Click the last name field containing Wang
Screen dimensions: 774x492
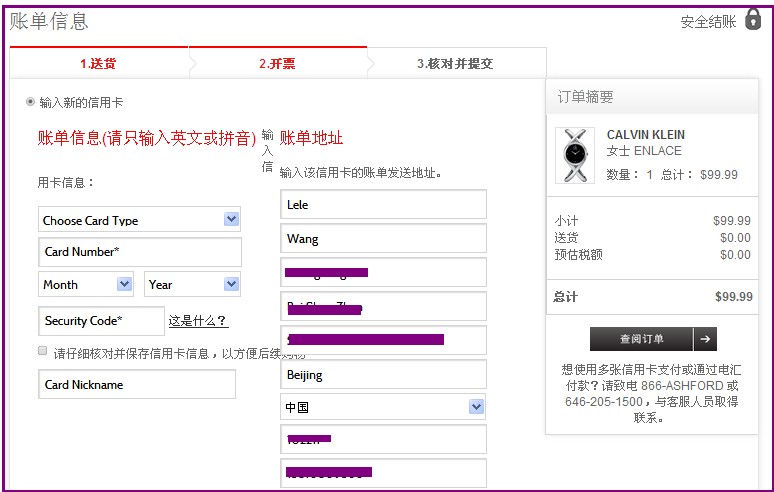coord(383,239)
